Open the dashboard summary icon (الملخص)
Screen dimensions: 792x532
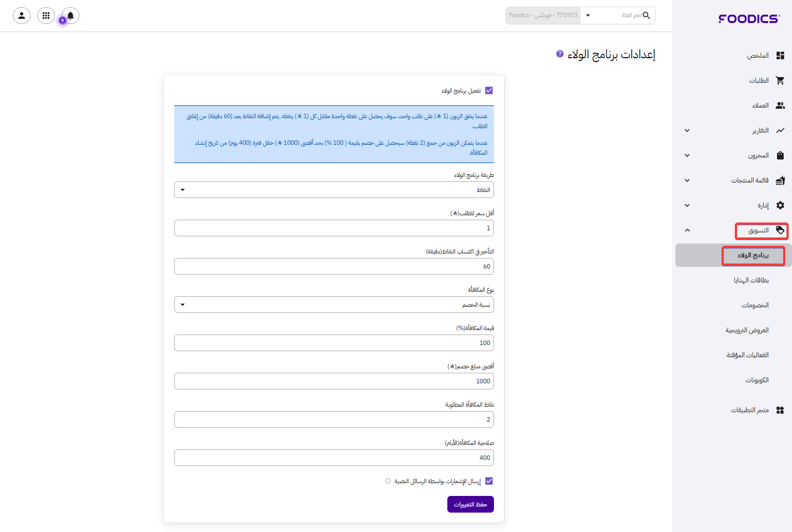coord(780,55)
